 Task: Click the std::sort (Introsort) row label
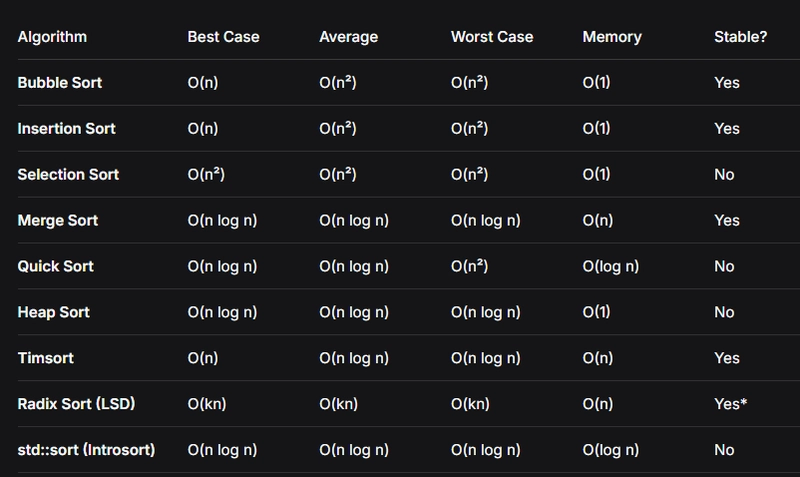[86, 450]
